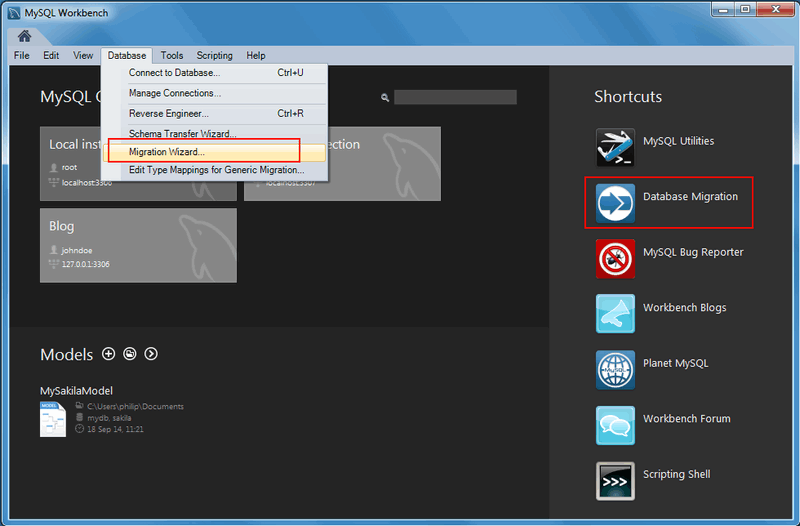Click the Models heading
The height and width of the screenshot is (526, 800).
(x=67, y=355)
